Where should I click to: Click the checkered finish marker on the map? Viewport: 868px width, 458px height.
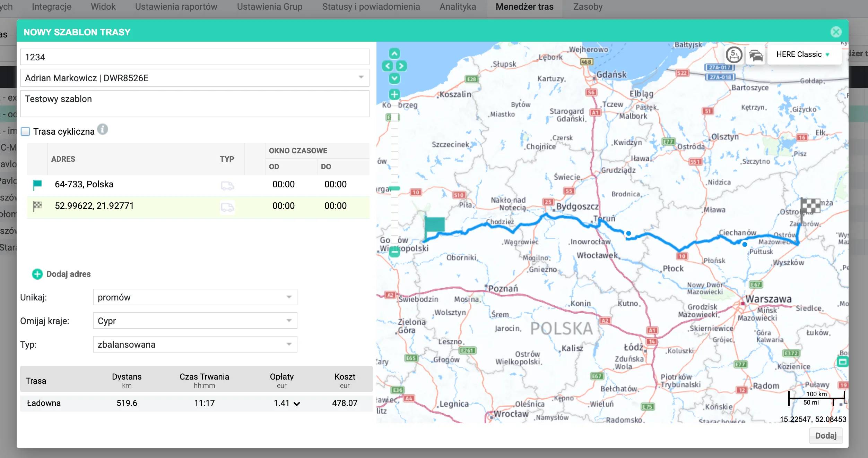810,205
